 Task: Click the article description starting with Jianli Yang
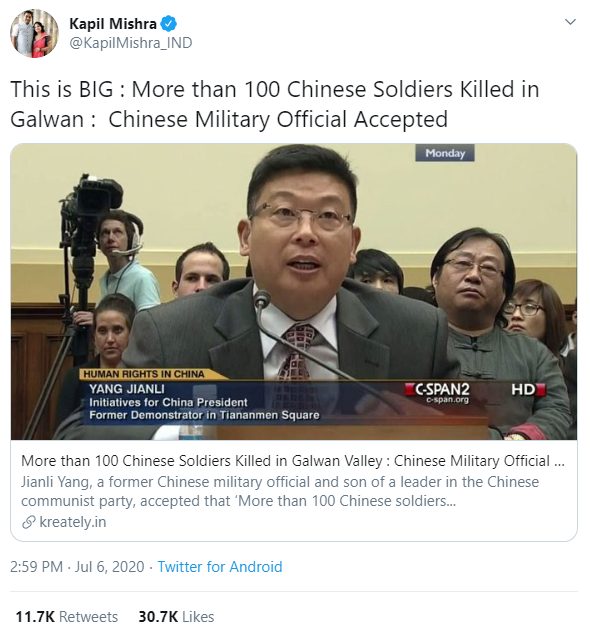280,491
